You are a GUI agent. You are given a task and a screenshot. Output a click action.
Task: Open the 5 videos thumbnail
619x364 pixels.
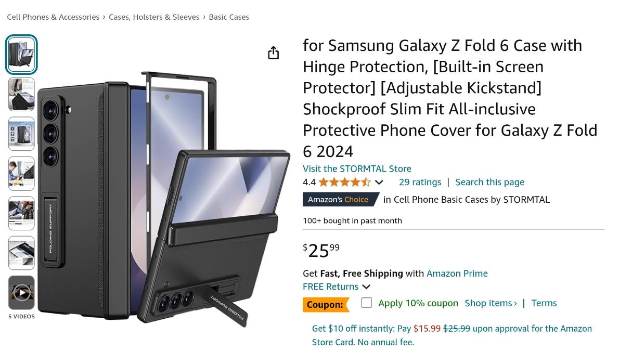pos(21,293)
